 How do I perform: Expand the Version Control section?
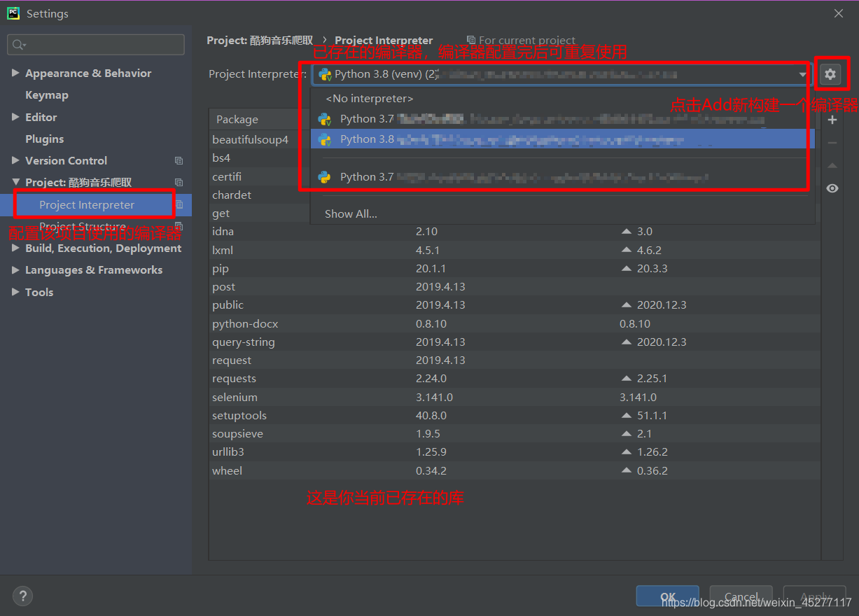click(16, 160)
